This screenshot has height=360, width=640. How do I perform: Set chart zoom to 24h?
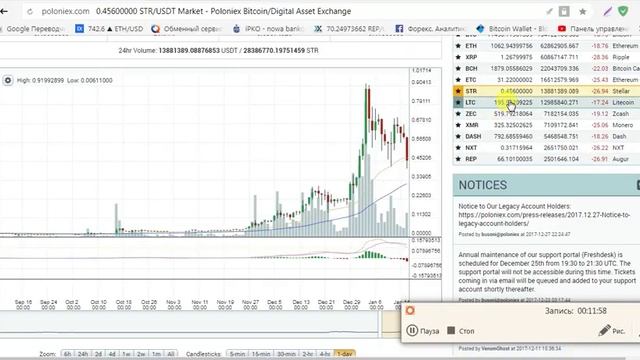(83, 354)
